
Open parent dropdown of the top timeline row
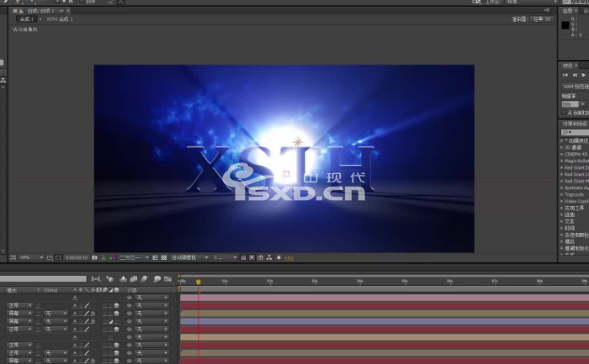[151, 298]
